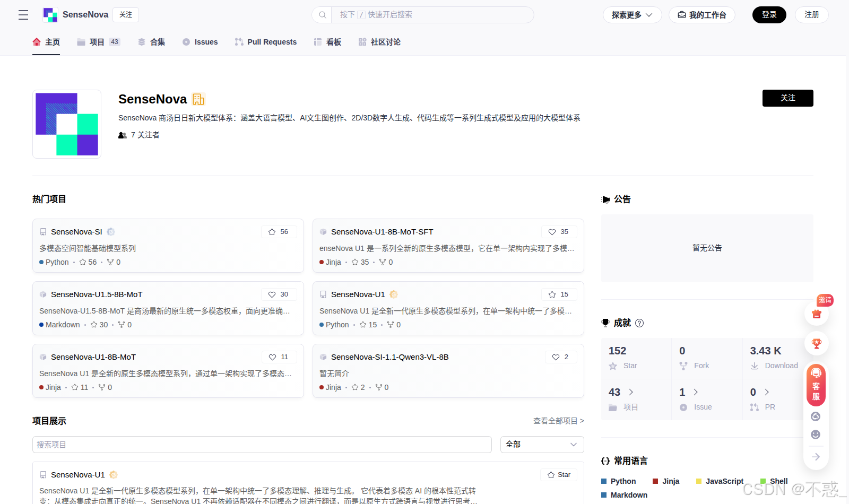The image size is (849, 504).
Task: Click the Python language color swatch
Action: coord(604,481)
